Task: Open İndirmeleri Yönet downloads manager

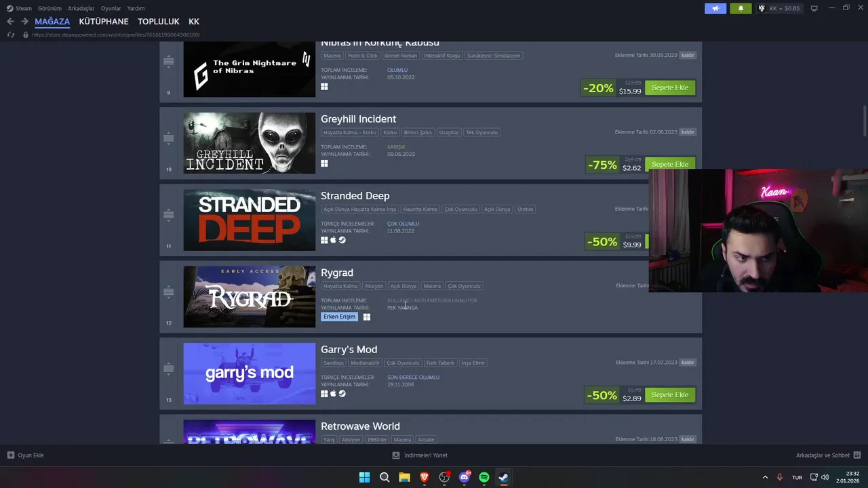Action: pyautogui.click(x=420, y=455)
